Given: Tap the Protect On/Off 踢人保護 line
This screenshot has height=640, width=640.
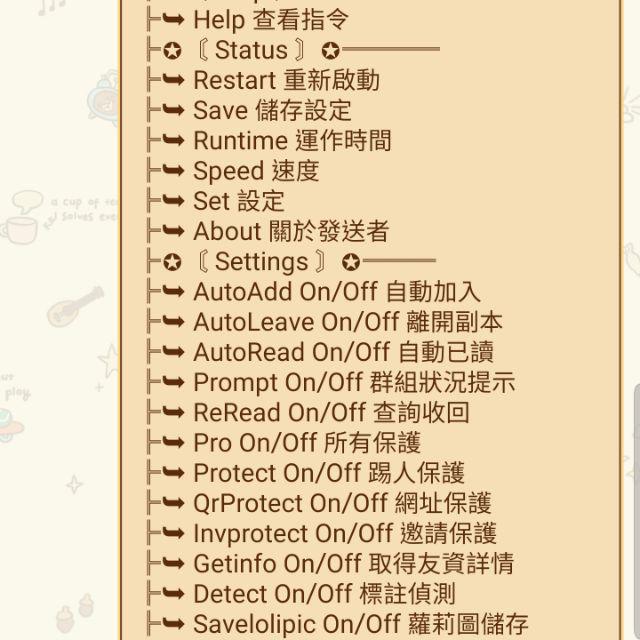Looking at the screenshot, I should pyautogui.click(x=306, y=473).
